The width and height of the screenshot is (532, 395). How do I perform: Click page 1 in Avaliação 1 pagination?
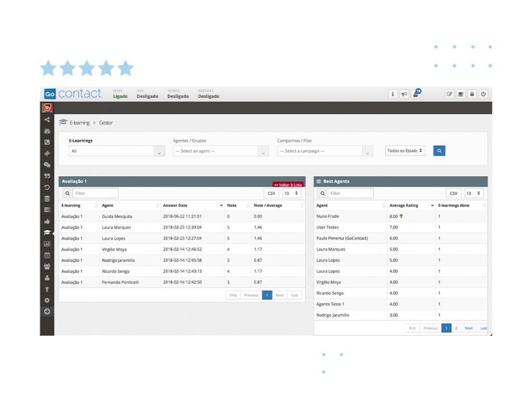267,295
